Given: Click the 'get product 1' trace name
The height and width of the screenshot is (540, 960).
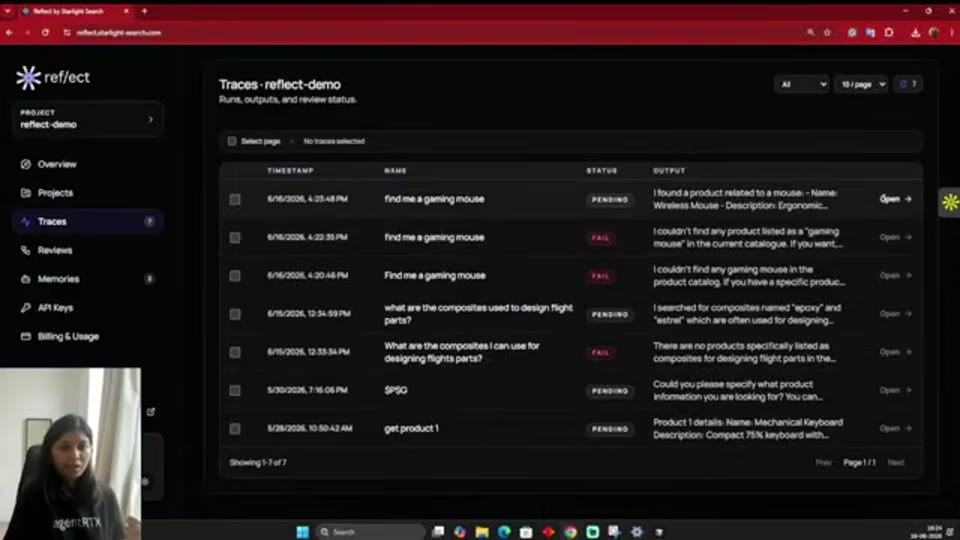Looking at the screenshot, I should [411, 429].
